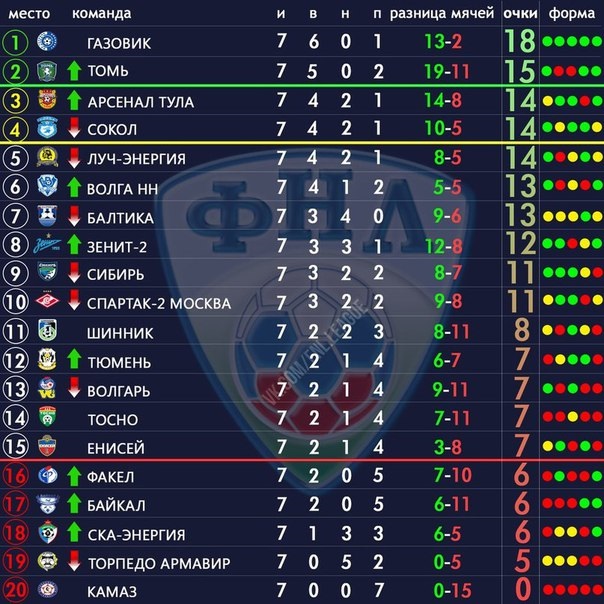Click the red down arrow beside Торпедо Армавир
Screen dimensions: 604x604
tap(74, 561)
